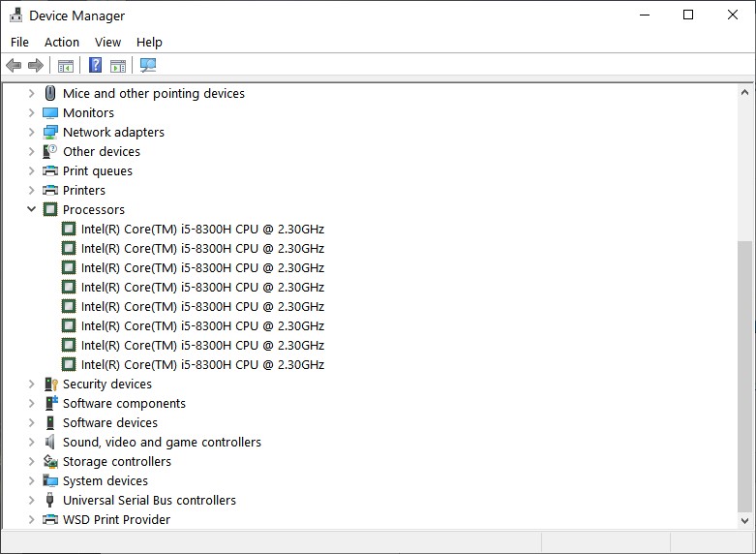The image size is (756, 554).
Task: Select the Storage controllers tree item
Action: point(116,462)
